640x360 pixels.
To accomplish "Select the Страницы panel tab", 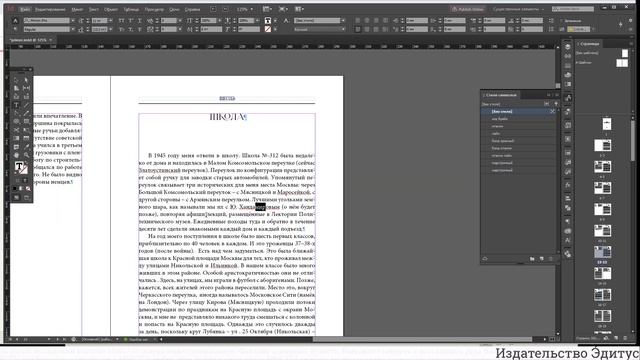I will coord(589,44).
